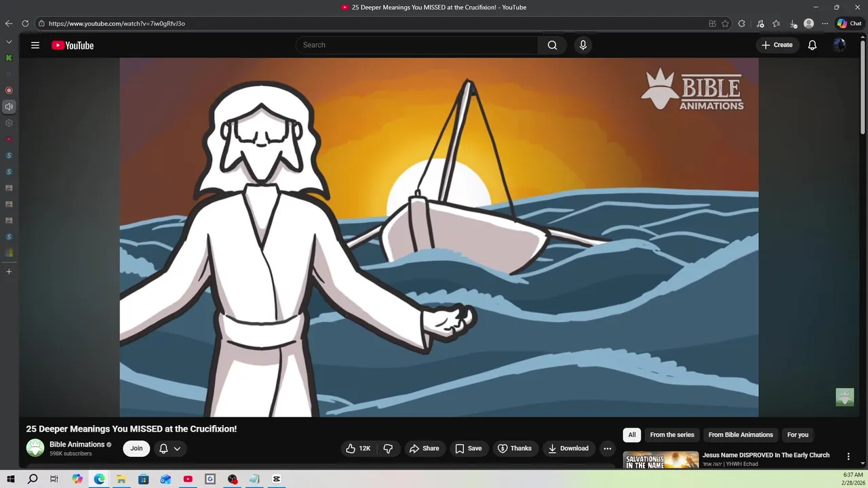Open options menu for Jesus Name video
Viewport: 868px width, 488px height.
pyautogui.click(x=848, y=457)
